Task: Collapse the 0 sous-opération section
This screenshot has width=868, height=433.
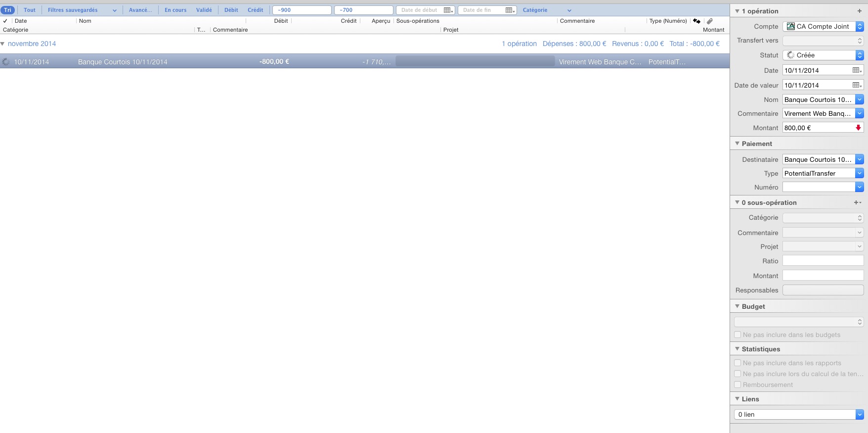Action: pyautogui.click(x=737, y=202)
